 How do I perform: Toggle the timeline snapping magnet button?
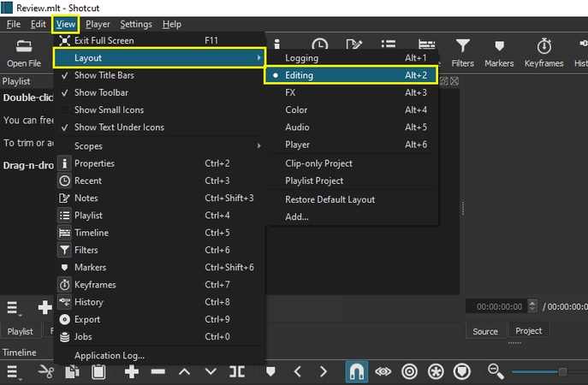pos(356,372)
